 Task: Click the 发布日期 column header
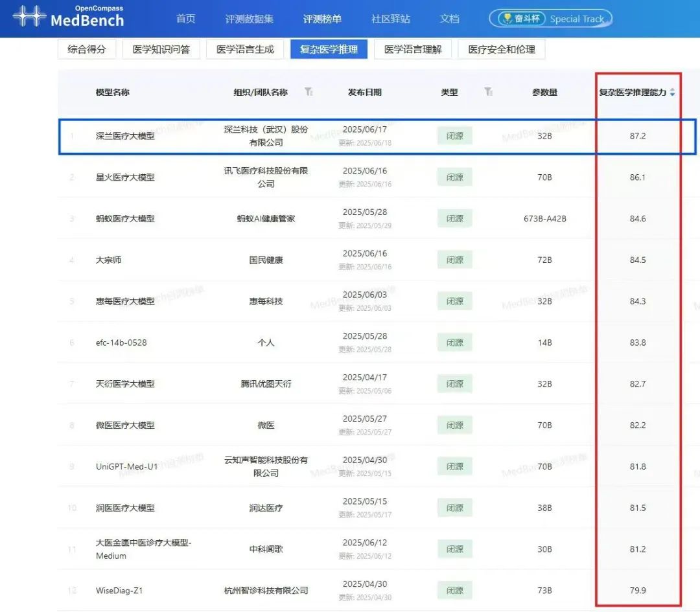coord(365,93)
